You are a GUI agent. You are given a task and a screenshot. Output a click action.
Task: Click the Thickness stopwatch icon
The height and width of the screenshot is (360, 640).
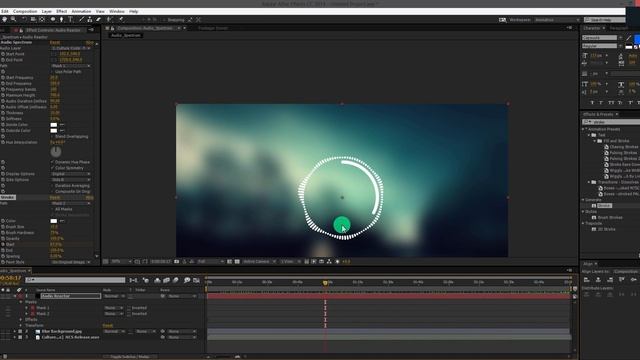click(x=3, y=113)
